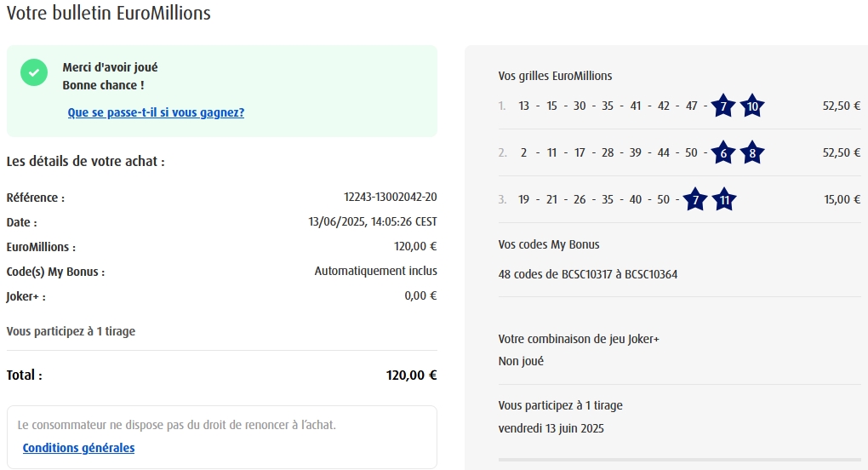Select the third grid's 15,00 € price
The width and height of the screenshot is (868, 470).
(842, 200)
